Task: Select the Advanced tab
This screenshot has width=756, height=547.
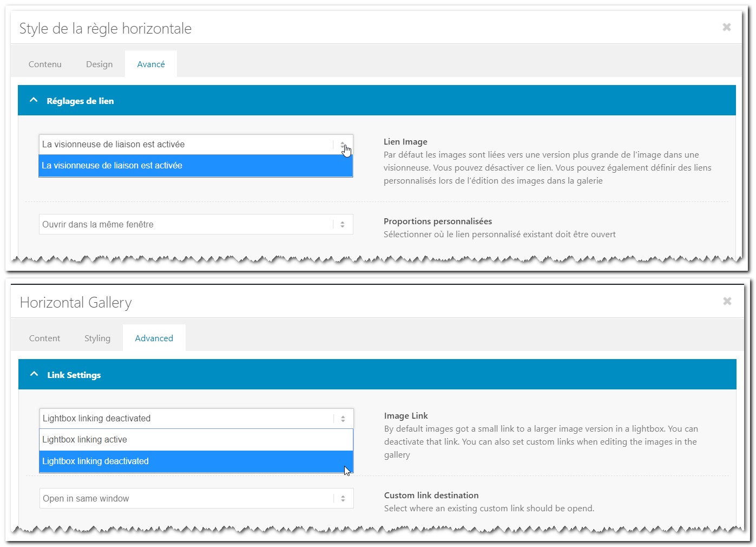Action: click(x=154, y=338)
